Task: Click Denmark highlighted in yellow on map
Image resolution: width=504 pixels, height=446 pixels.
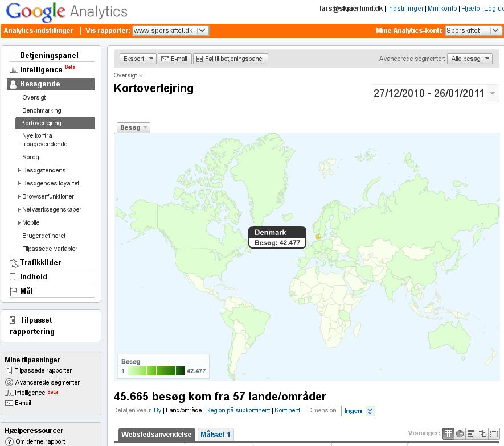Action: 318,237
